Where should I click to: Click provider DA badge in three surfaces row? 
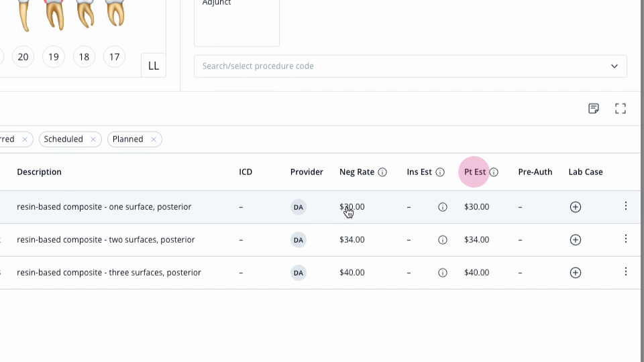(298, 273)
